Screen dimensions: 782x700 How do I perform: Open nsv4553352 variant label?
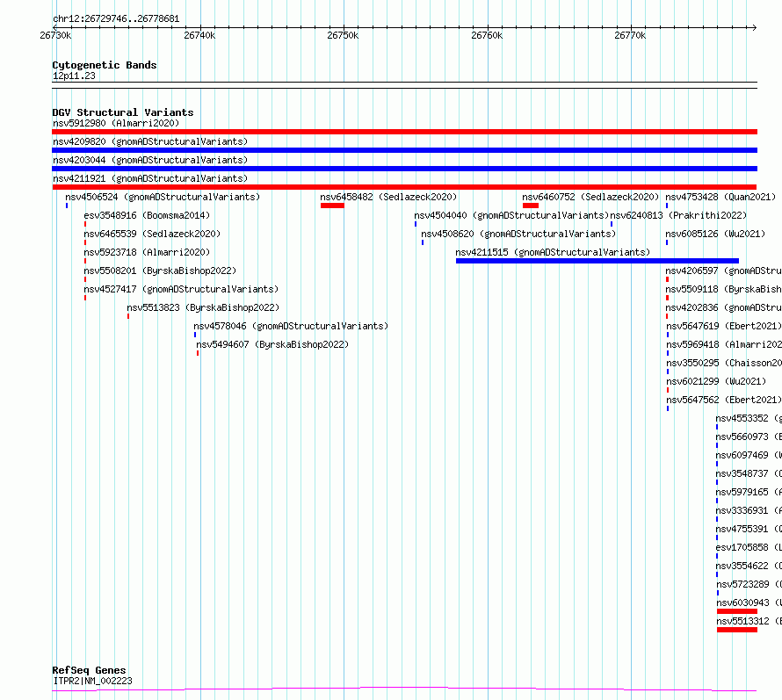tap(749, 418)
